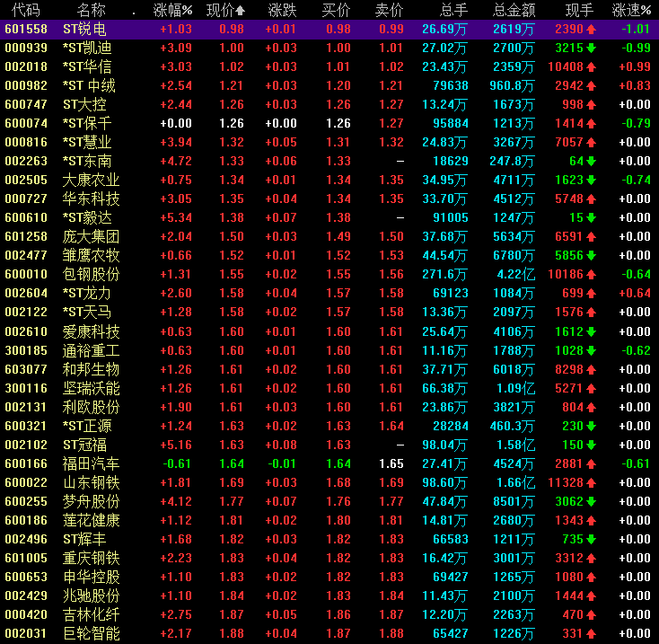The height and width of the screenshot is (644, 659).
Task: Select 梦舟股份 stock name
Action: coord(92,501)
